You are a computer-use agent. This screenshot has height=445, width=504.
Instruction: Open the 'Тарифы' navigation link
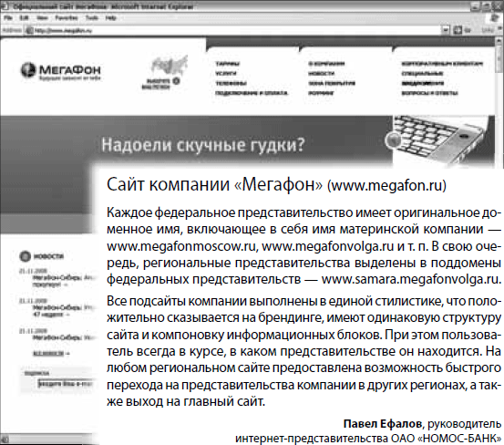pyautogui.click(x=228, y=64)
